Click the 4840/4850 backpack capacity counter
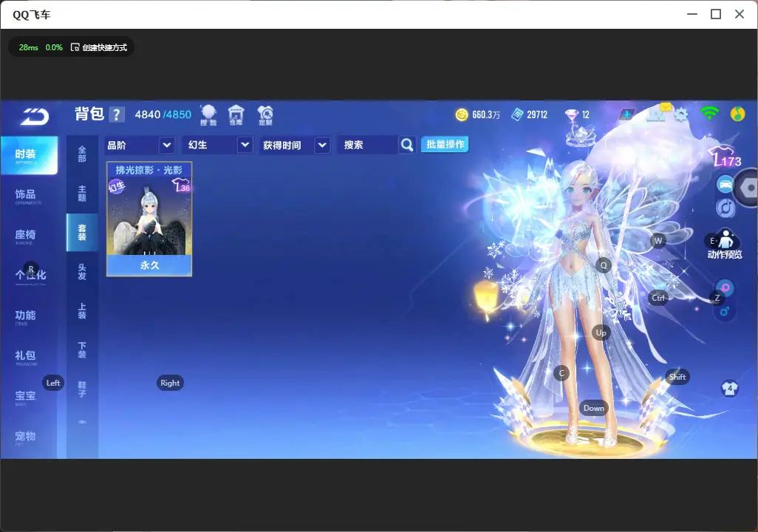 pos(163,115)
